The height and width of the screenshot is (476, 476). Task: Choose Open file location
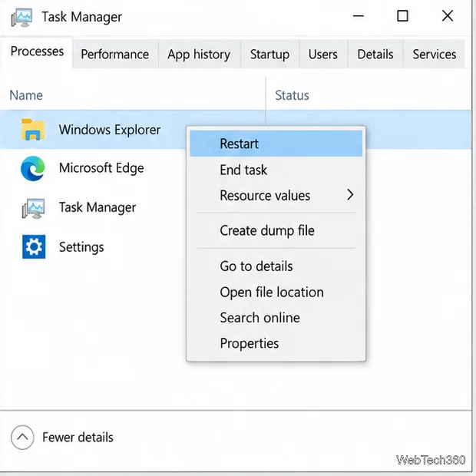(x=276, y=292)
